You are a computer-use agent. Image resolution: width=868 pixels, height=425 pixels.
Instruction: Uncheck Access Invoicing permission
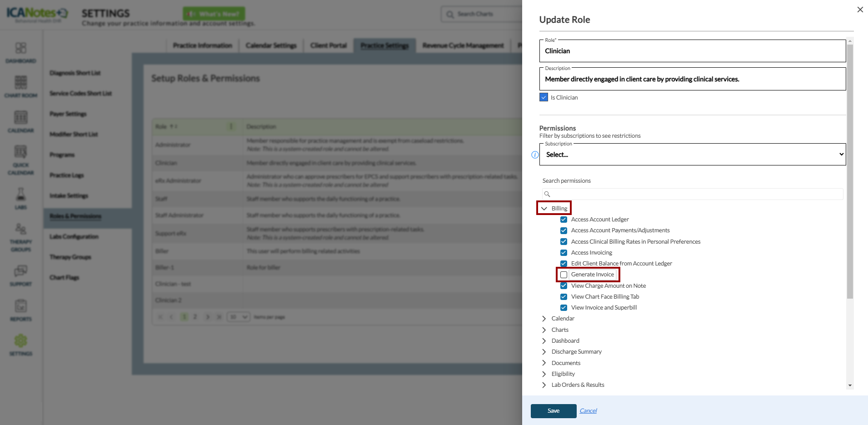pos(564,253)
